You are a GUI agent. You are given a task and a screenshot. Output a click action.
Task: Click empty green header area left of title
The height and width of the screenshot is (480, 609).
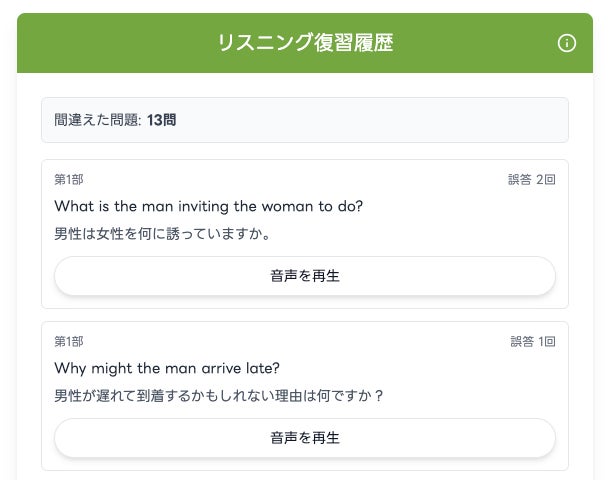[x=110, y=43]
